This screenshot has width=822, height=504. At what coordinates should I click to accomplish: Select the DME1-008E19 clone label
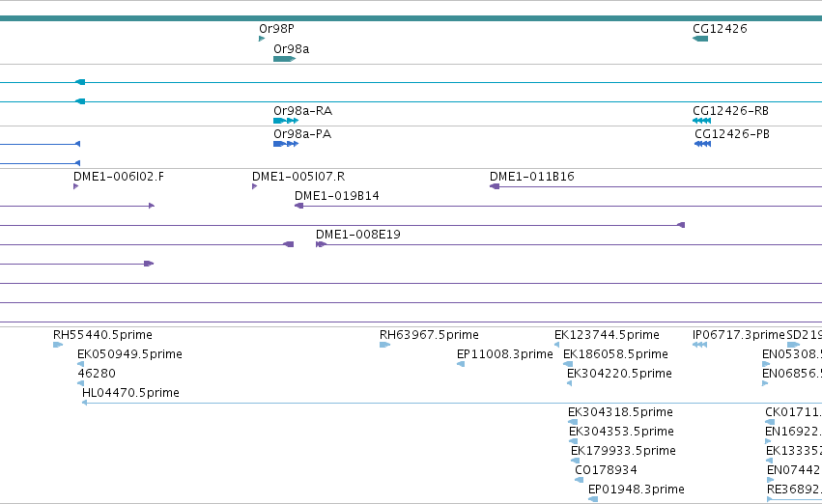point(358,235)
